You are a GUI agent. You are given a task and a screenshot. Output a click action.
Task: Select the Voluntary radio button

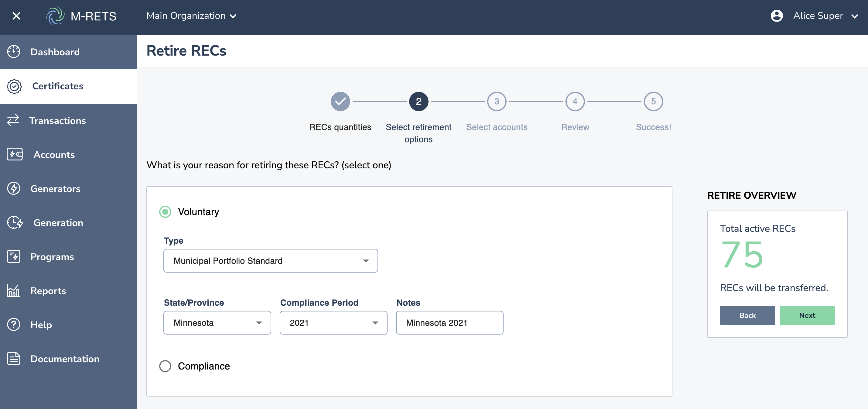(x=165, y=212)
